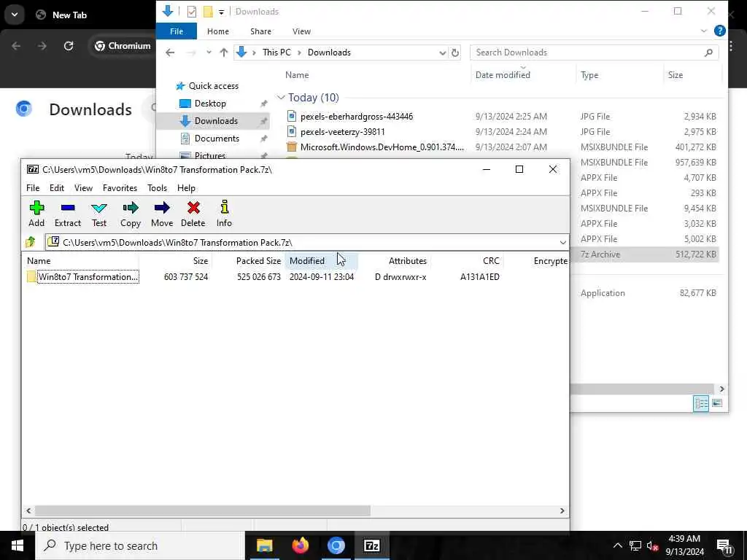Switch to View tab in File Explorer
The image size is (747, 560).
[x=301, y=31]
